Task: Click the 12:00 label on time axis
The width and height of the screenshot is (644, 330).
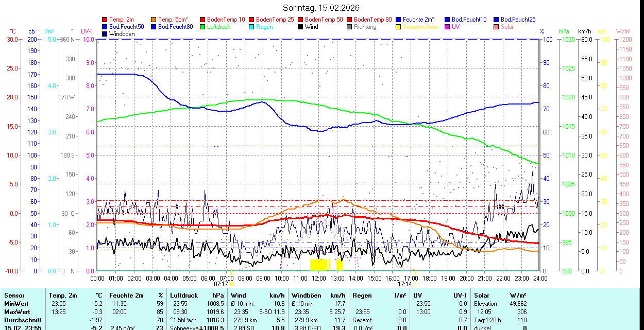Action: [318, 278]
